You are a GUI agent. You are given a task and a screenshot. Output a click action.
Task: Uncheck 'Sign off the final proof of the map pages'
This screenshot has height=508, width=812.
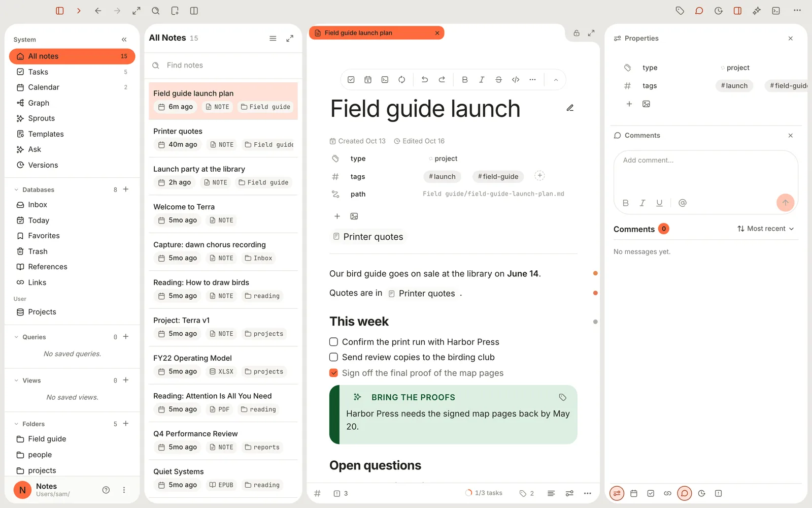click(x=333, y=373)
